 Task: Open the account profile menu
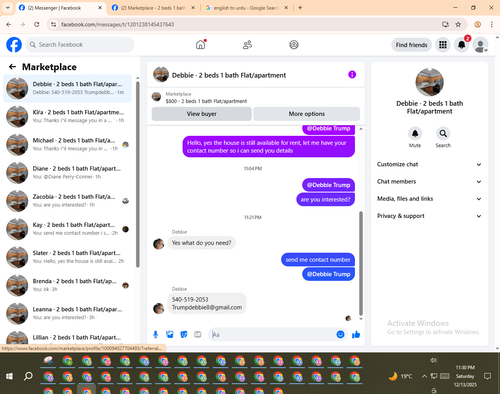[480, 45]
